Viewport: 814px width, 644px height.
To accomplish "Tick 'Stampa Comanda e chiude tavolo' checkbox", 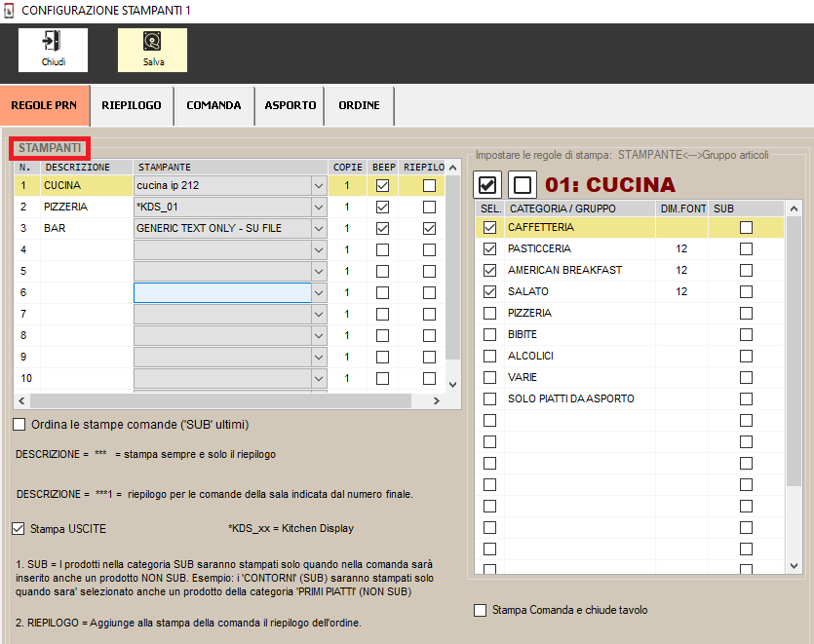I will click(480, 610).
